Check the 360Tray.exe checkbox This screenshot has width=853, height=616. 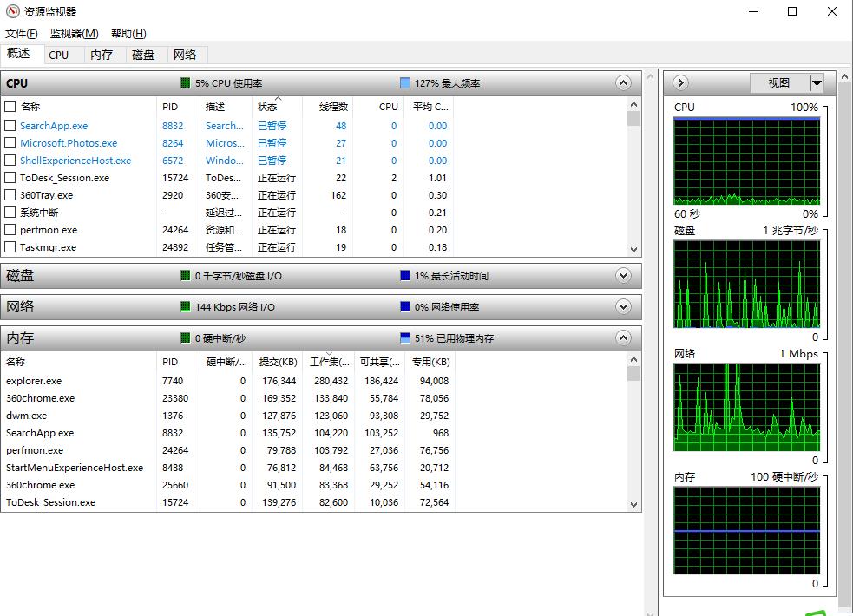(10, 195)
